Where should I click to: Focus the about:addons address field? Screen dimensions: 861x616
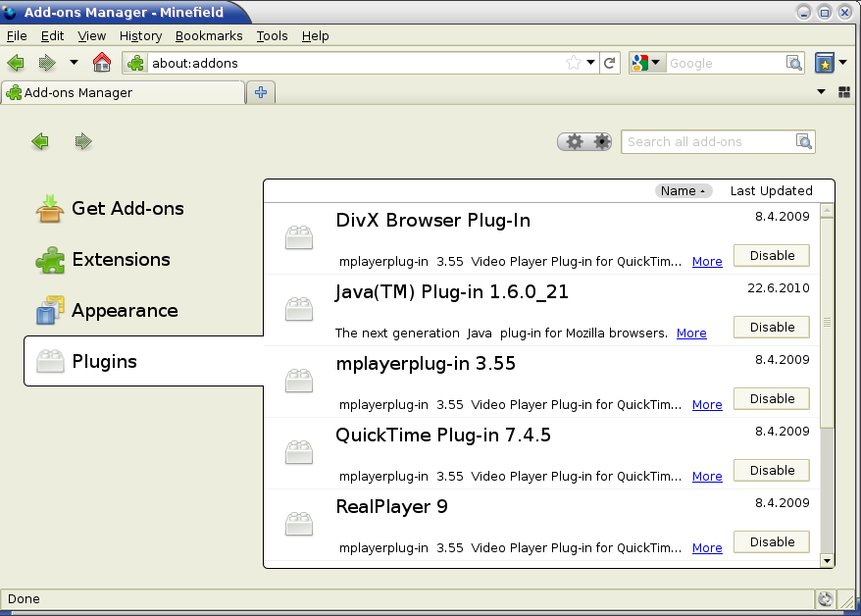[x=356, y=63]
